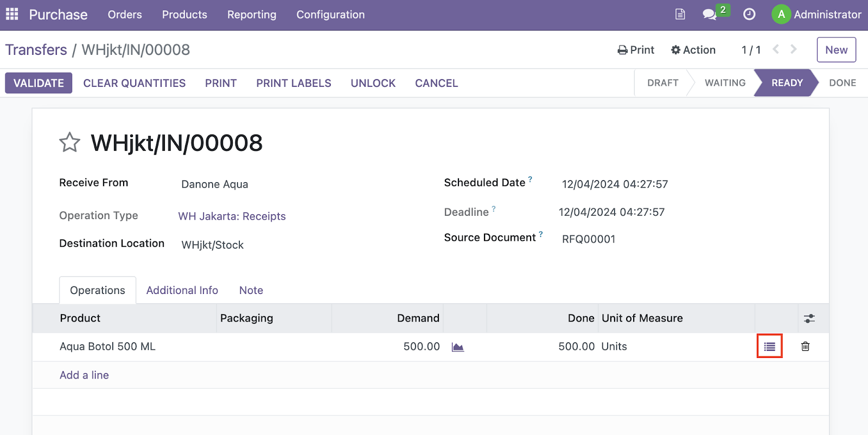Viewport: 868px width, 435px height.
Task: Click the Danone Aqua vendor field
Action: pyautogui.click(x=215, y=184)
